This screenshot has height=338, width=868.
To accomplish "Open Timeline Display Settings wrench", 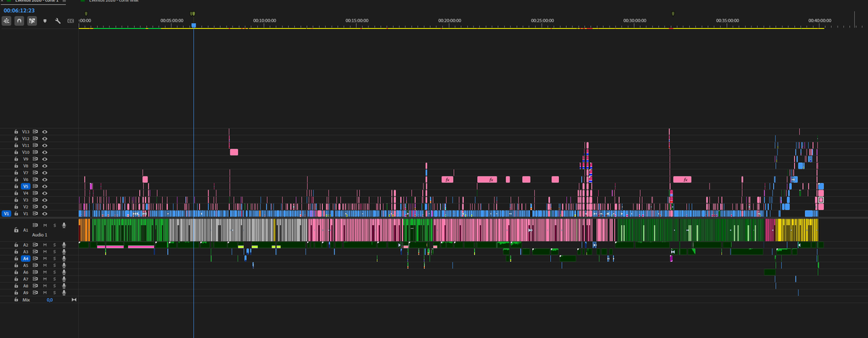I will [58, 21].
